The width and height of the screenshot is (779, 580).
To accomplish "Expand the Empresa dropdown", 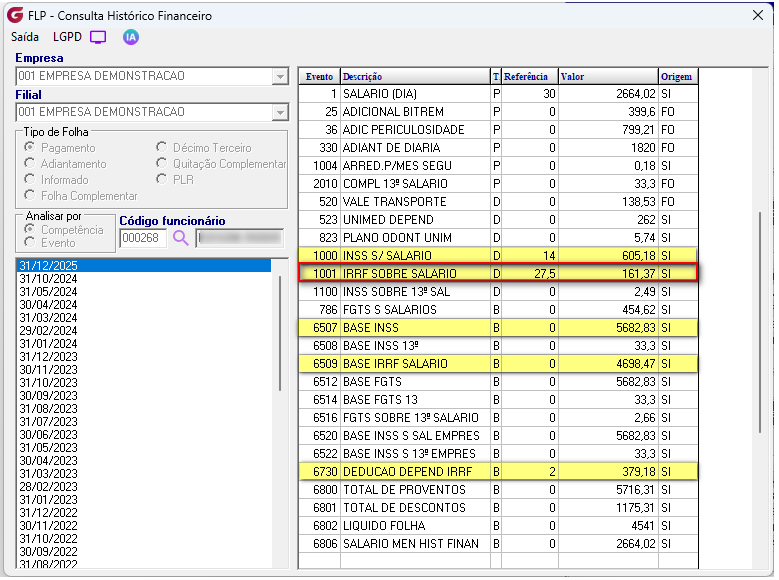I will click(x=280, y=77).
